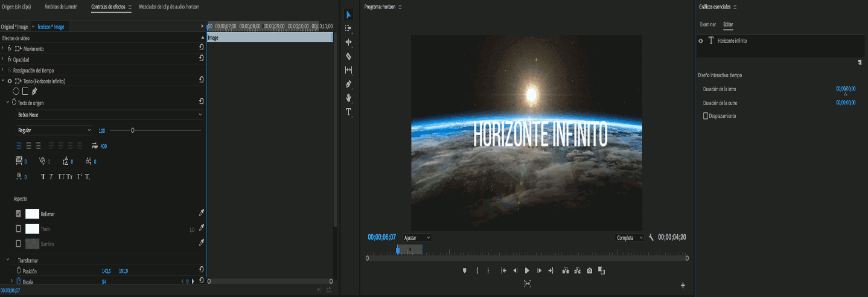Open Mezclador del clip de audio tab
The image size is (868, 297).
[x=169, y=7]
